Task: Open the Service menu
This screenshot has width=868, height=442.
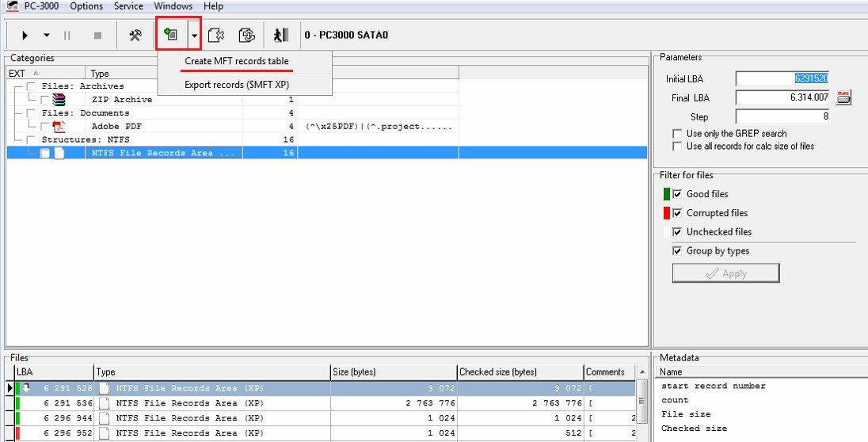Action: click(x=128, y=6)
